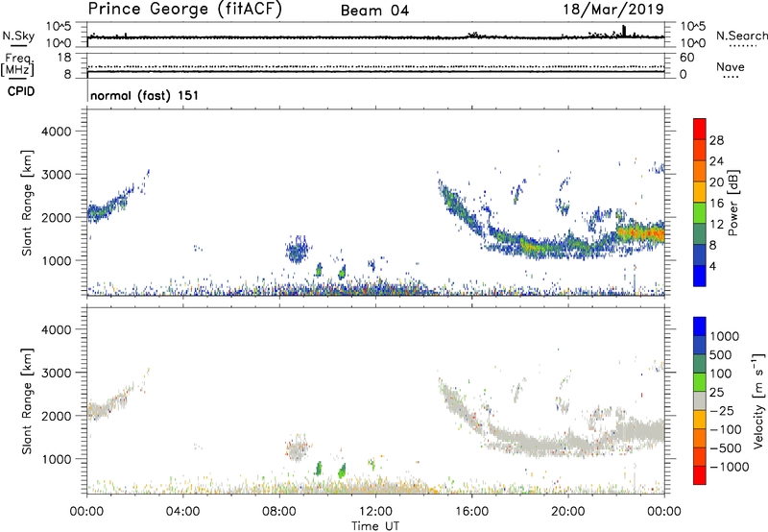Click the "4000" tick in the power panel
Viewport: 768px width, 532px height.
[57, 132]
